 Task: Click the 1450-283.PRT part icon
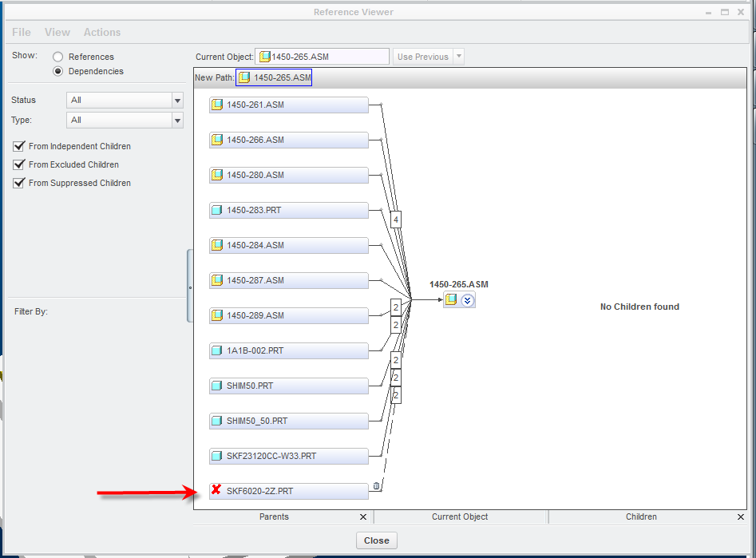pos(217,210)
